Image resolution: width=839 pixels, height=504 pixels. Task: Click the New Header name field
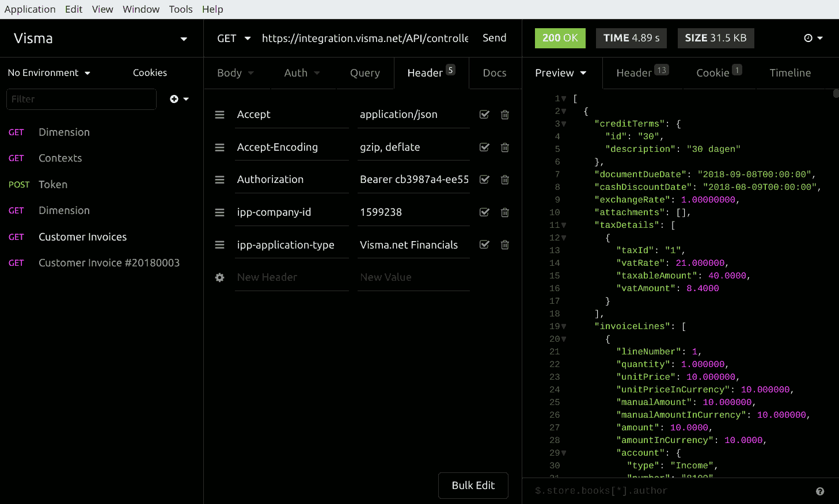click(292, 277)
